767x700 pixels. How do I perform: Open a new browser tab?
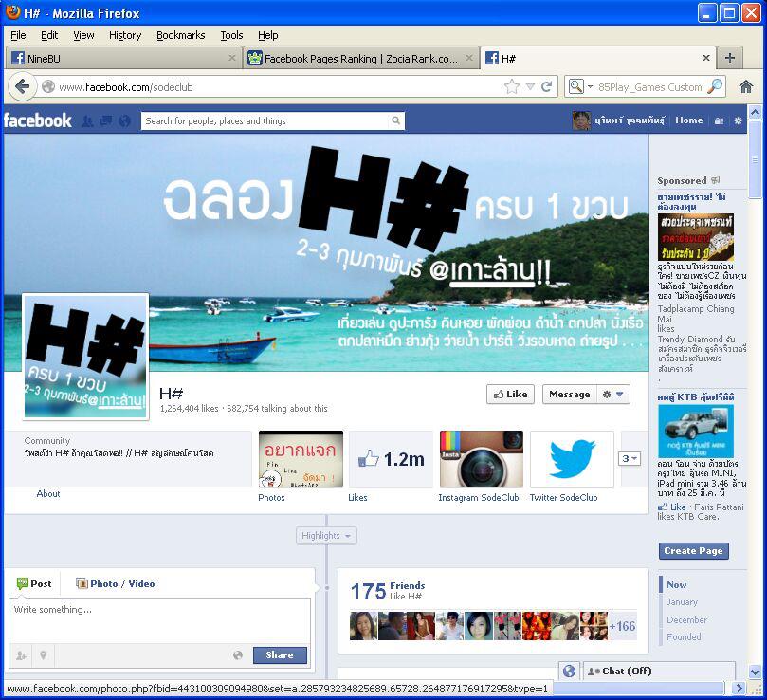pos(729,58)
